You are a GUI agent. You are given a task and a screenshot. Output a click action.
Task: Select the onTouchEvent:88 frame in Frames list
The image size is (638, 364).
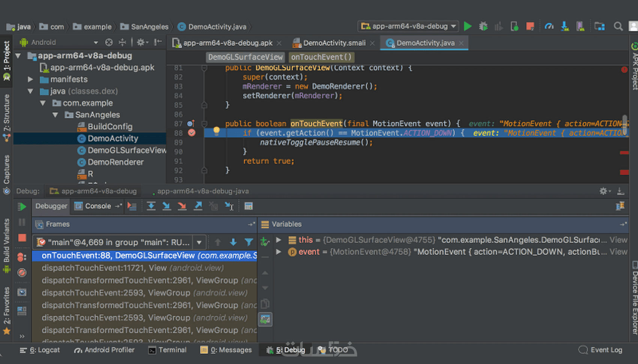[x=113, y=256]
